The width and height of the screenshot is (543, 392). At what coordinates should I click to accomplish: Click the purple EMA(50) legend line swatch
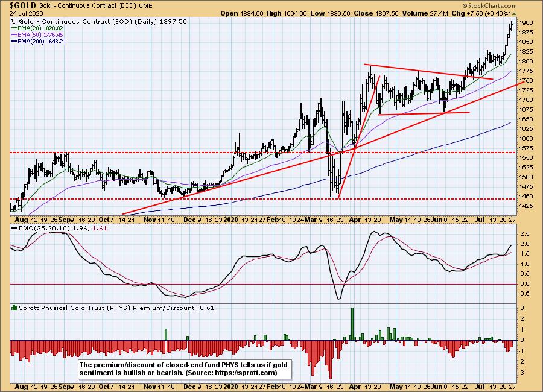click(x=14, y=35)
